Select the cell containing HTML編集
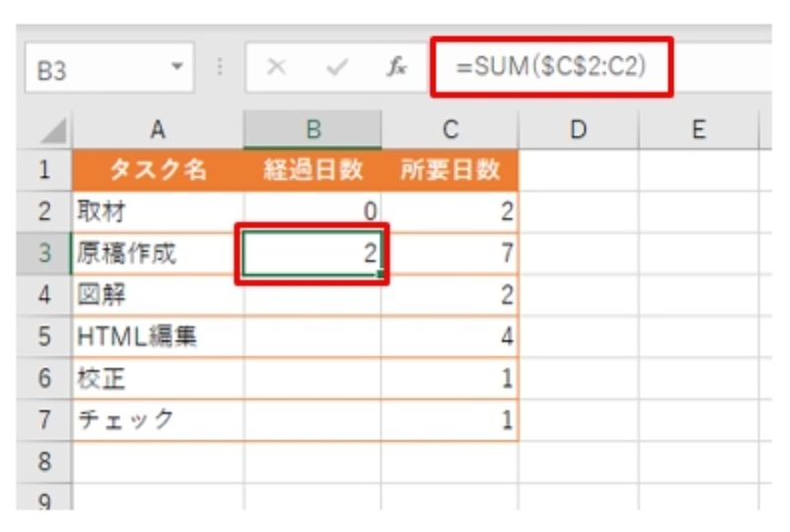 pyautogui.click(x=157, y=337)
